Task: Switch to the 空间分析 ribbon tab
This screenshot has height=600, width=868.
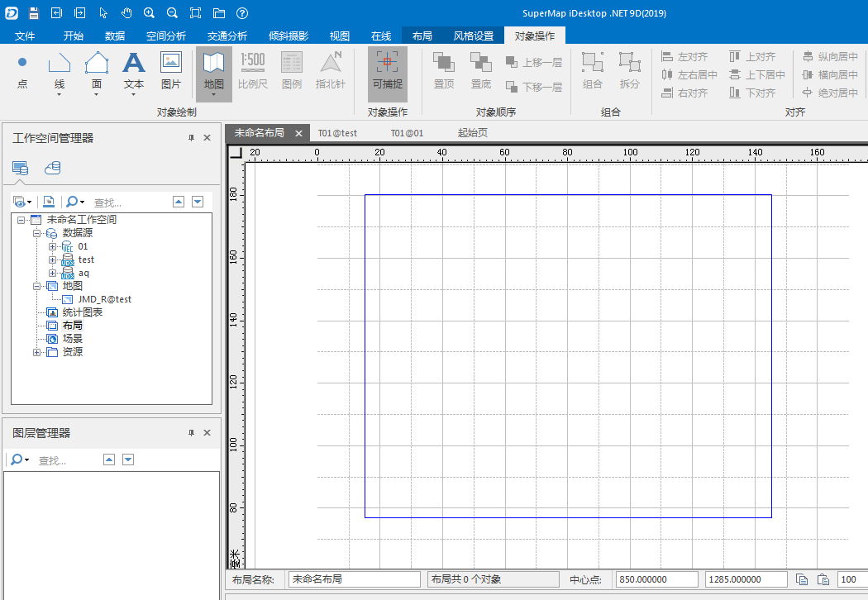Action: pos(166,36)
